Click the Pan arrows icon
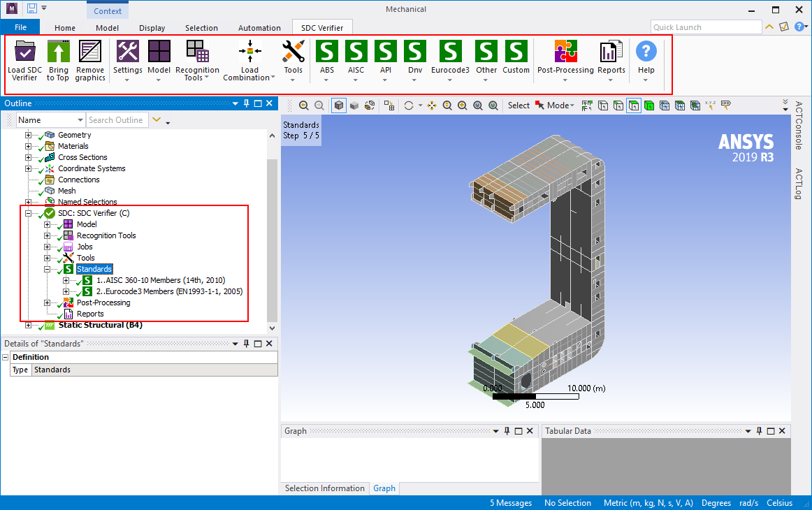The width and height of the screenshot is (812, 510). (x=431, y=105)
